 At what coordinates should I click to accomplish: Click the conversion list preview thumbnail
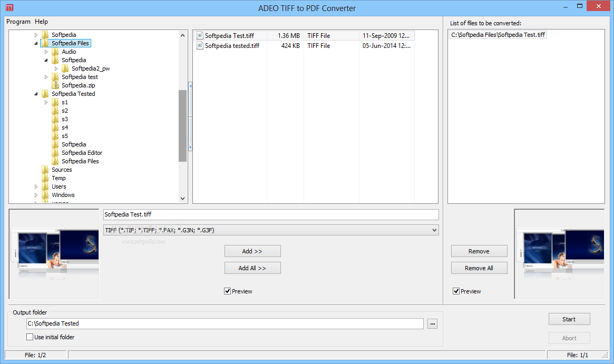pyautogui.click(x=560, y=254)
